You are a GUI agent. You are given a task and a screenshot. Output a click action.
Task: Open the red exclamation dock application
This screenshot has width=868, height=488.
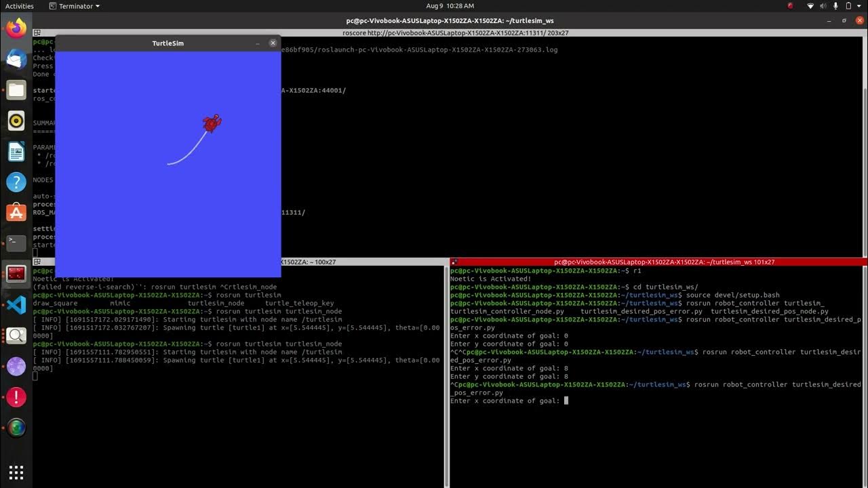(x=16, y=396)
